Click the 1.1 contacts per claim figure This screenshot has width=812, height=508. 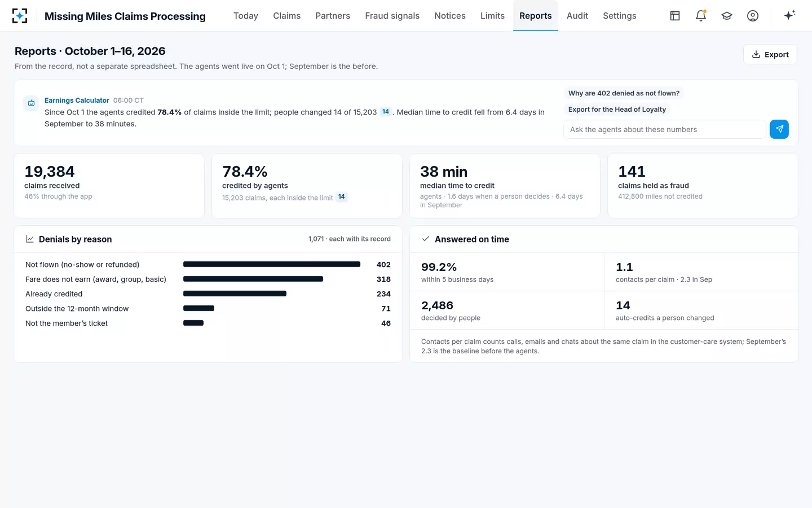point(624,267)
